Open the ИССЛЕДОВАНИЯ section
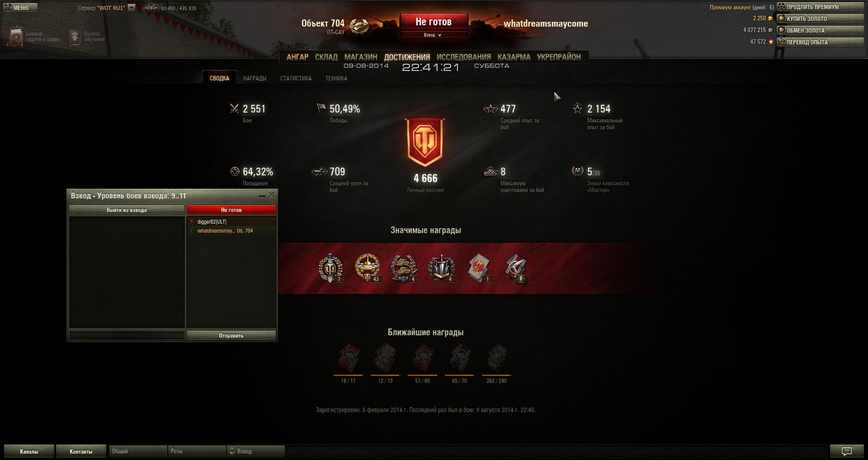 [463, 57]
